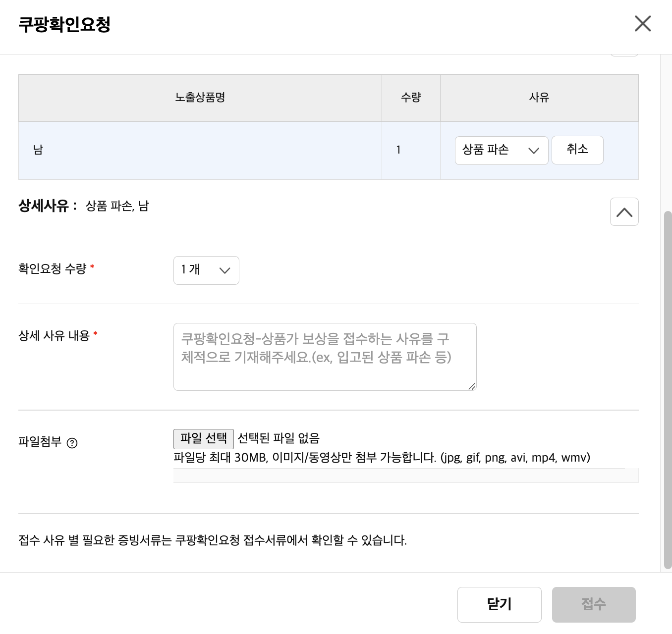Click the 선택된 파일 없음 text
This screenshot has width=672, height=634.
tap(279, 438)
